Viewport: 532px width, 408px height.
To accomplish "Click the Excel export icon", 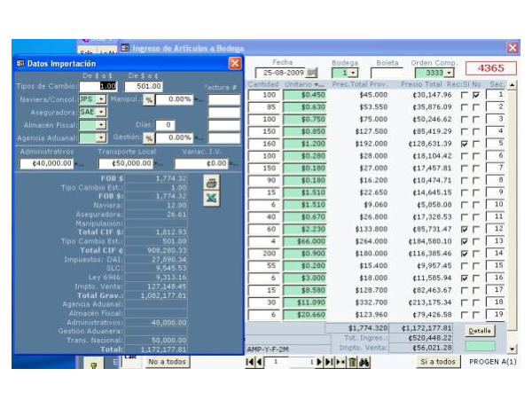I will pos(211,199).
